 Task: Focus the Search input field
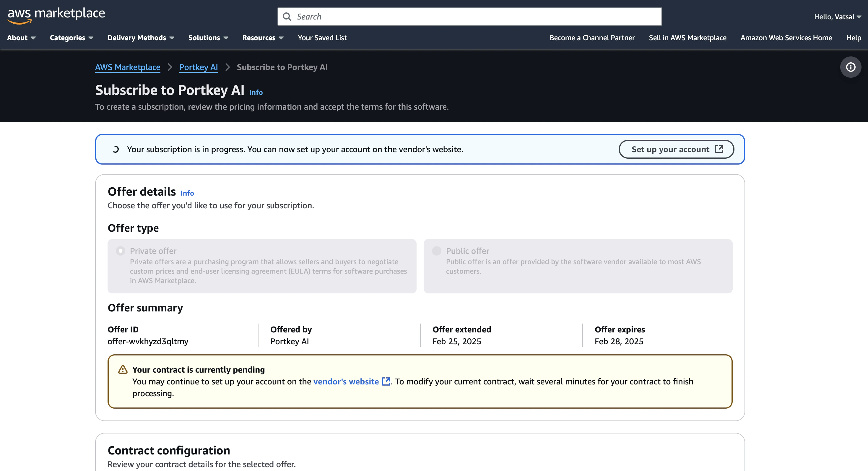click(x=472, y=17)
